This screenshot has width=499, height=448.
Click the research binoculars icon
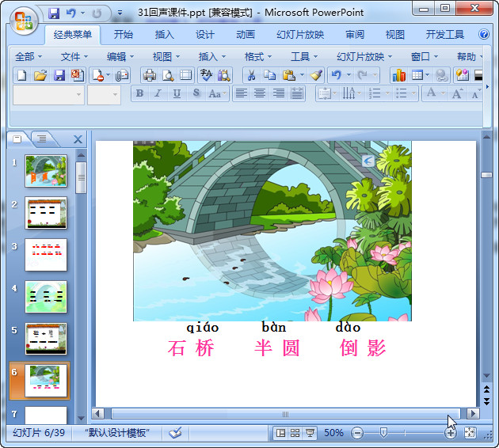pyautogui.click(x=224, y=76)
